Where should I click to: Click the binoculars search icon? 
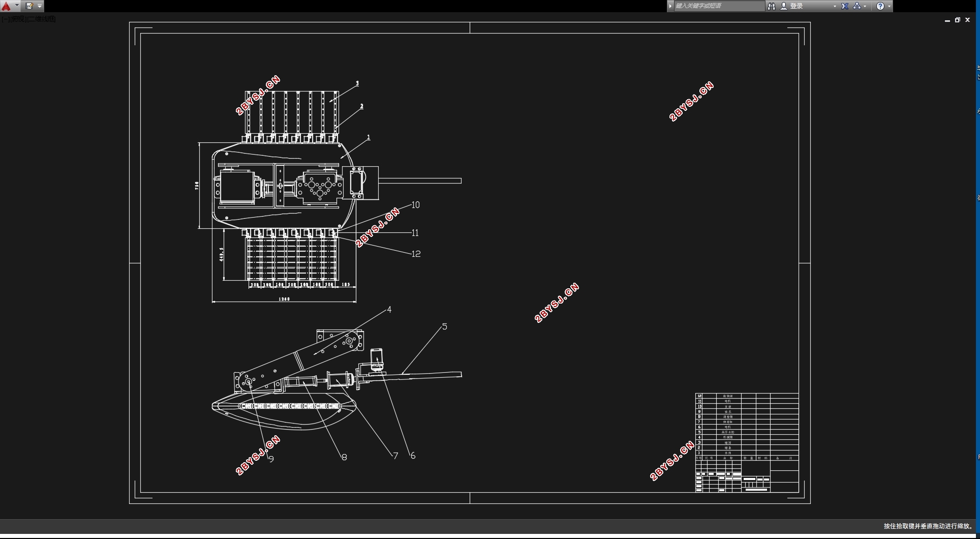tap(772, 6)
